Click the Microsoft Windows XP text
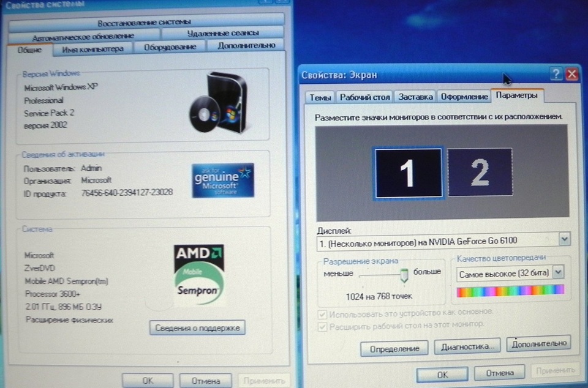 [x=61, y=88]
